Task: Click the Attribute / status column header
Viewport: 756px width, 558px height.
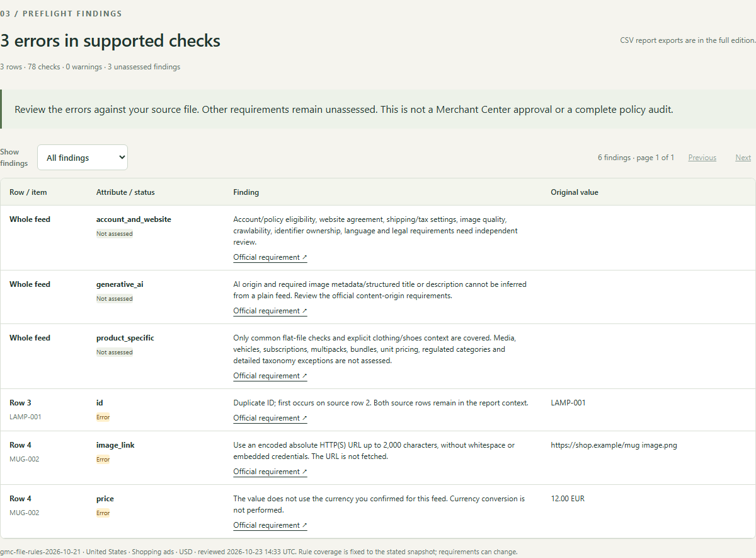Action: pyautogui.click(x=125, y=192)
